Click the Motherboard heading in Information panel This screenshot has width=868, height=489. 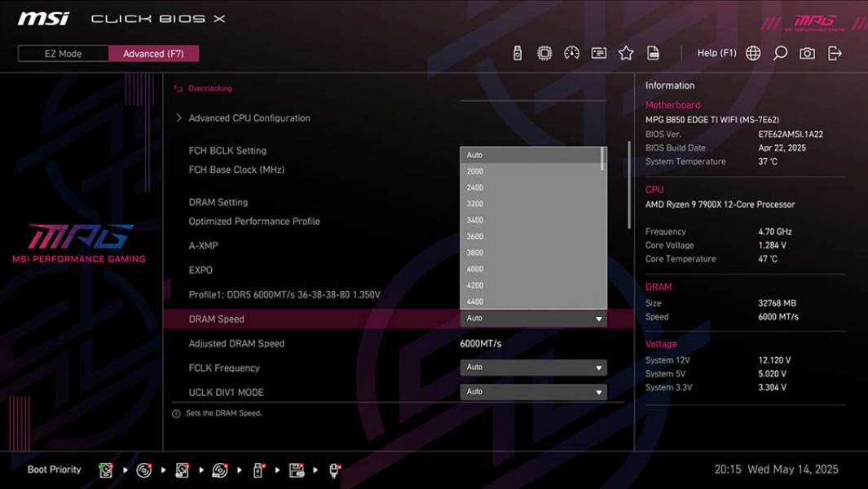[672, 105]
